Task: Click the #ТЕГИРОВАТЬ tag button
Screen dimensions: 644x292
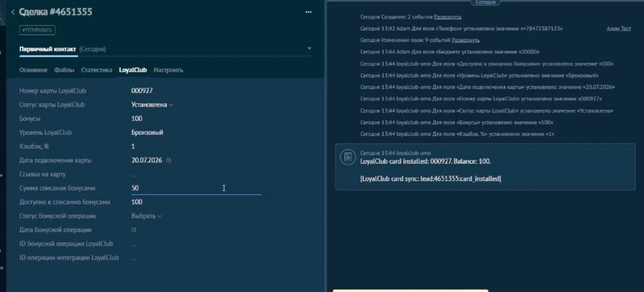Action: [37, 30]
